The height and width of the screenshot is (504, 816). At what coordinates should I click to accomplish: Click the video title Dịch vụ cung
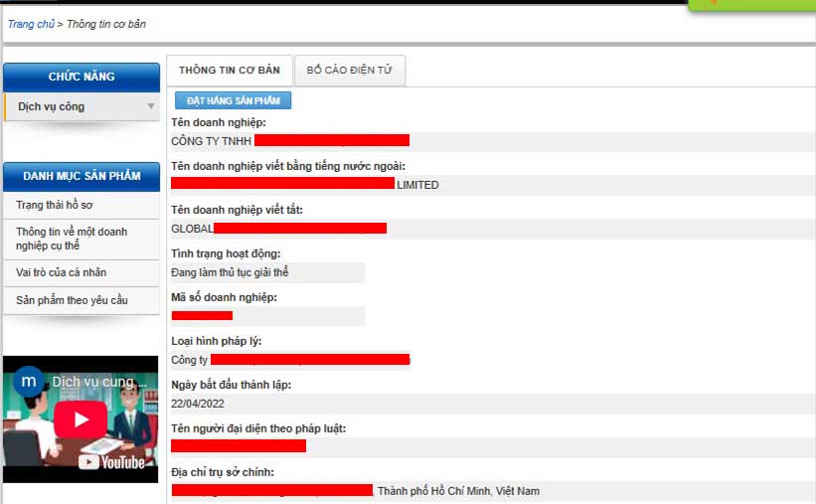coord(99,382)
